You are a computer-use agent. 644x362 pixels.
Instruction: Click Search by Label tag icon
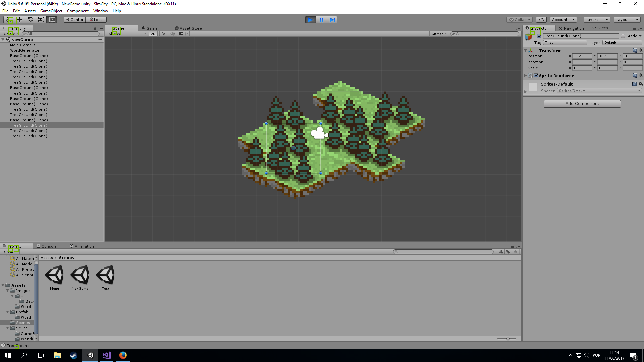click(x=508, y=252)
